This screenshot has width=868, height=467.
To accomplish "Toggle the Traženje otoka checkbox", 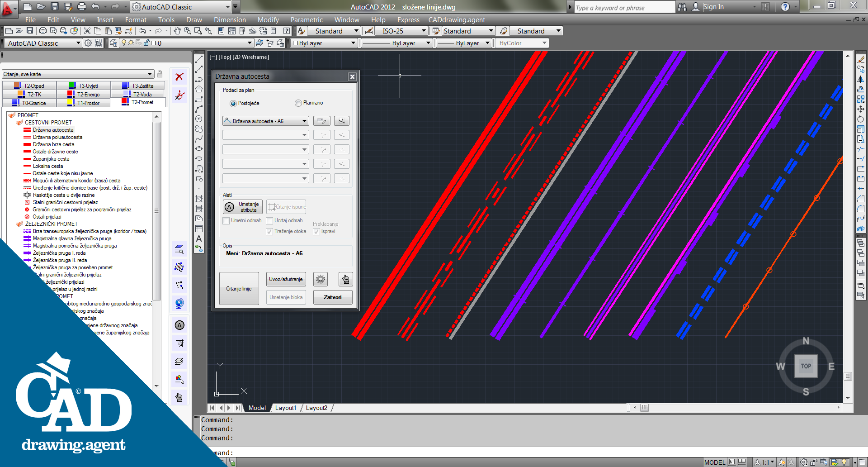I will pos(269,232).
